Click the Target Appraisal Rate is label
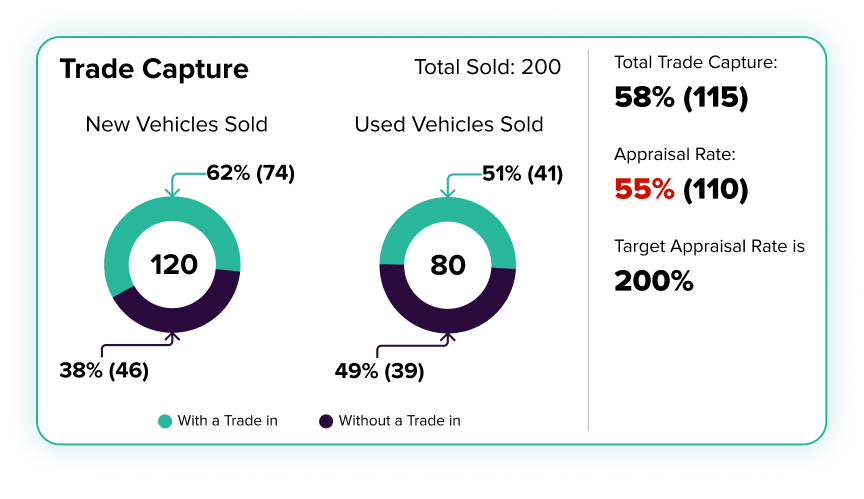 click(709, 246)
